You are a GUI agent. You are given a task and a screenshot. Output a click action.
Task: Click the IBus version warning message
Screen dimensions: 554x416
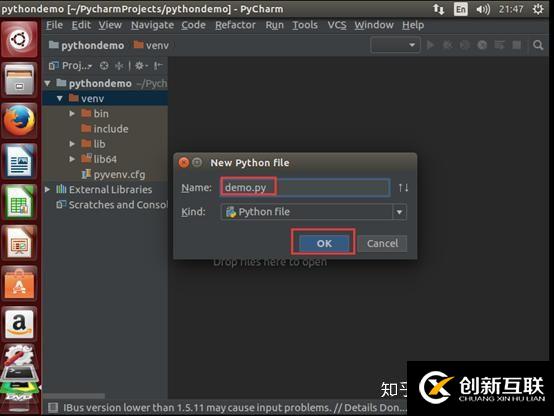tap(235, 408)
